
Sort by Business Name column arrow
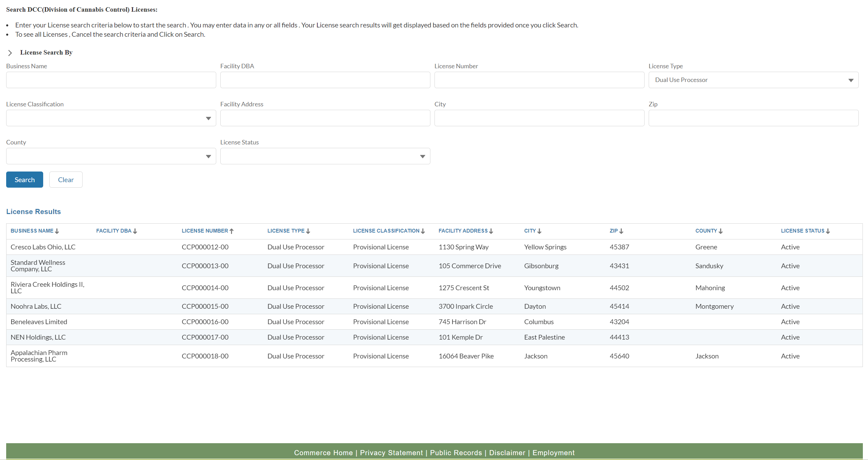(57, 231)
